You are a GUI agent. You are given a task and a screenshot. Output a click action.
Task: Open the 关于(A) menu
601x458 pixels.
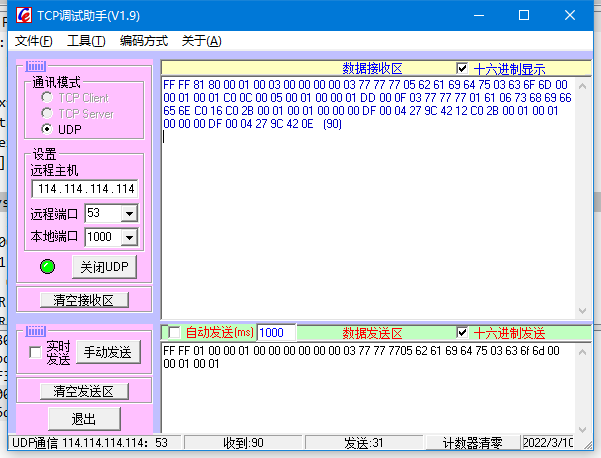tap(202, 41)
